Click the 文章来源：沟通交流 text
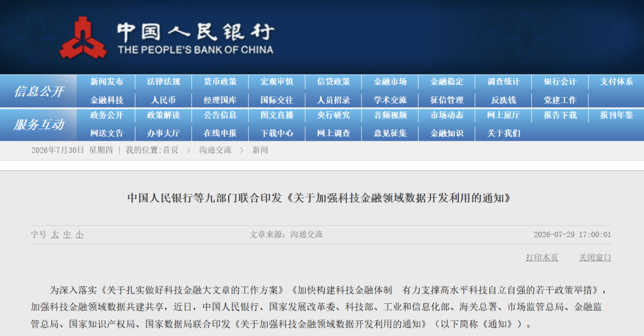 (x=286, y=235)
